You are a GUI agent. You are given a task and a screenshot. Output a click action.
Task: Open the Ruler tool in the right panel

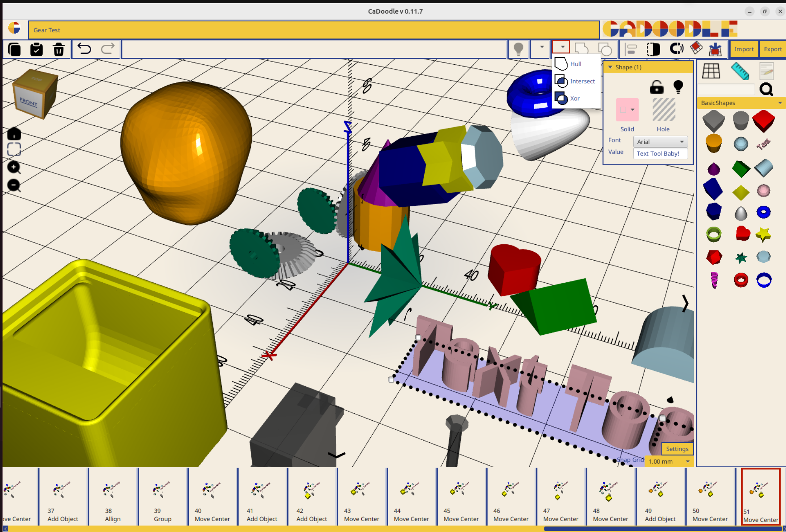[740, 72]
